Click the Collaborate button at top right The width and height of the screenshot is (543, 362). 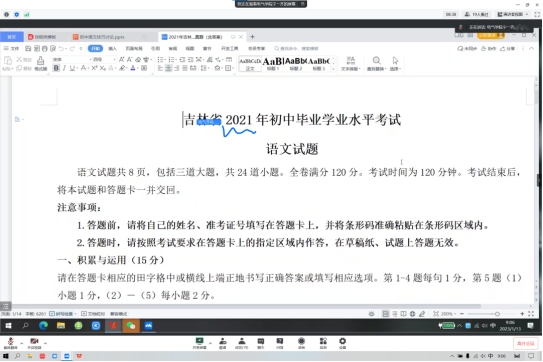pos(489,48)
